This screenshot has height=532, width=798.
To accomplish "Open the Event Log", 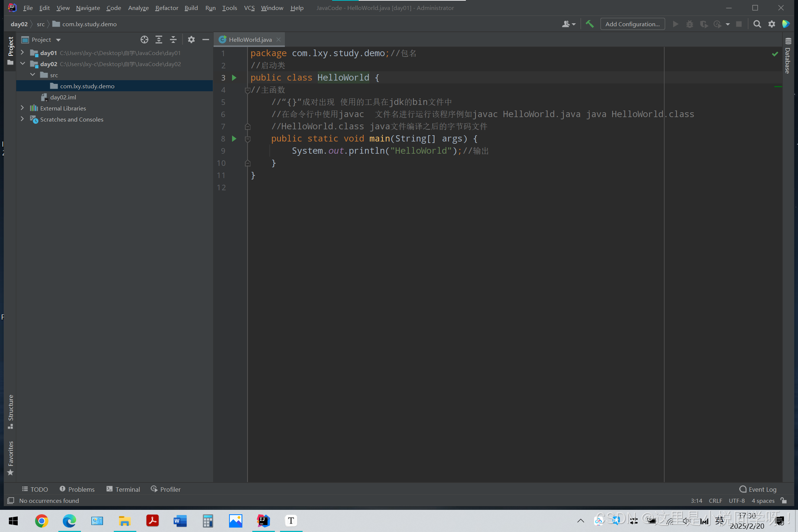I will point(758,489).
